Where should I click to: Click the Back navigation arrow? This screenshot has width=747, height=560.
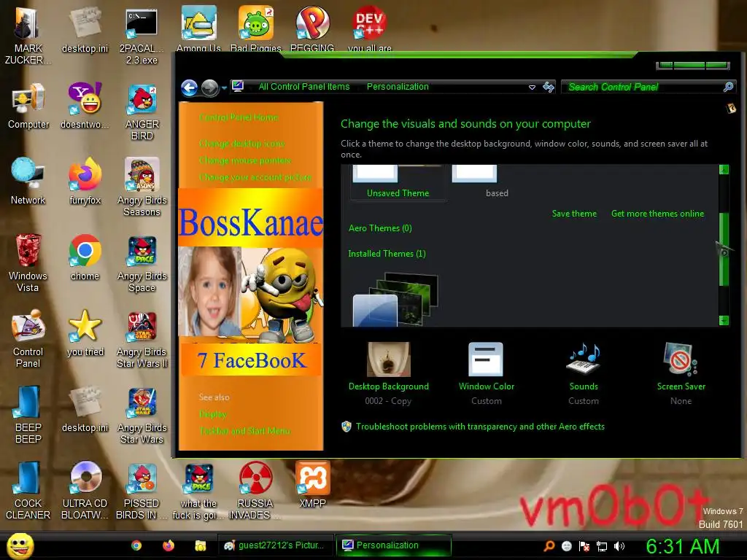(189, 87)
